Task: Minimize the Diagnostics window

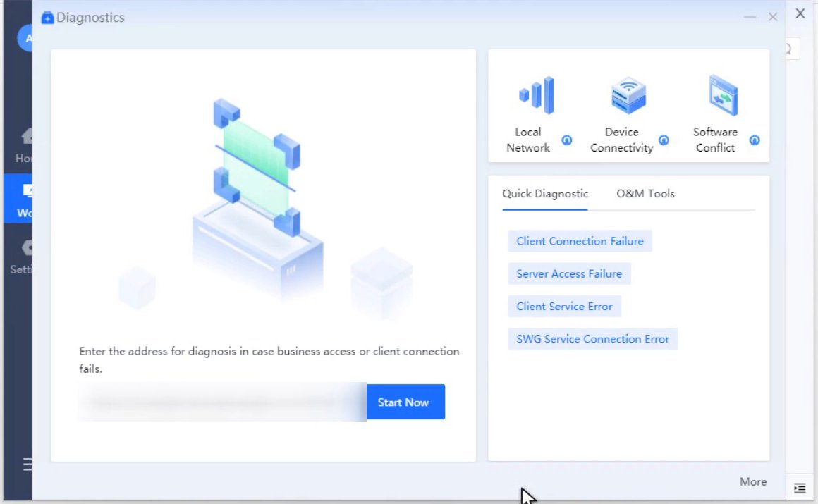Action: coord(750,17)
